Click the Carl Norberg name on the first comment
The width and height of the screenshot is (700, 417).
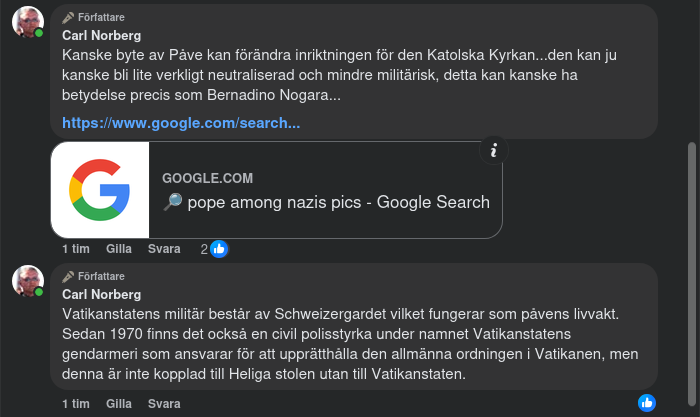[x=101, y=36]
